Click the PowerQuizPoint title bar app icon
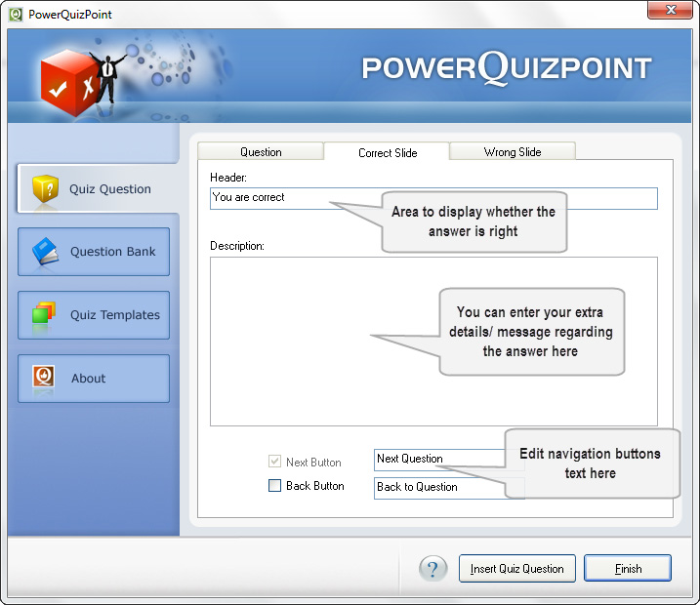The image size is (700, 605). (x=15, y=15)
